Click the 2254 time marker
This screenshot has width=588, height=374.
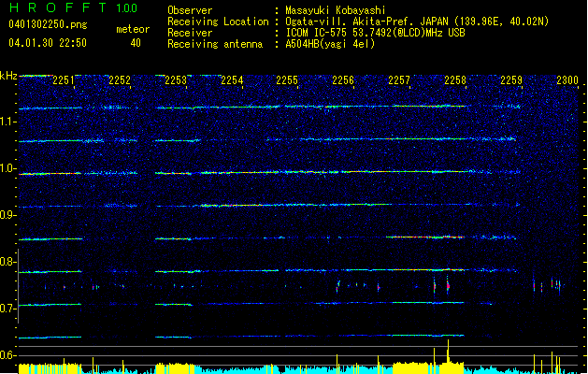point(232,80)
